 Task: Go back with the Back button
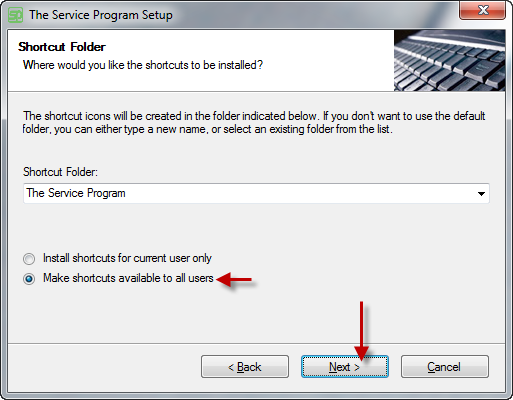click(x=245, y=367)
